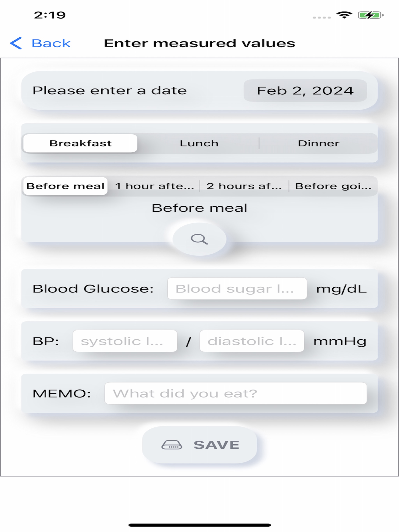Click the Back navigation arrow icon
The image size is (399, 532).
point(17,42)
